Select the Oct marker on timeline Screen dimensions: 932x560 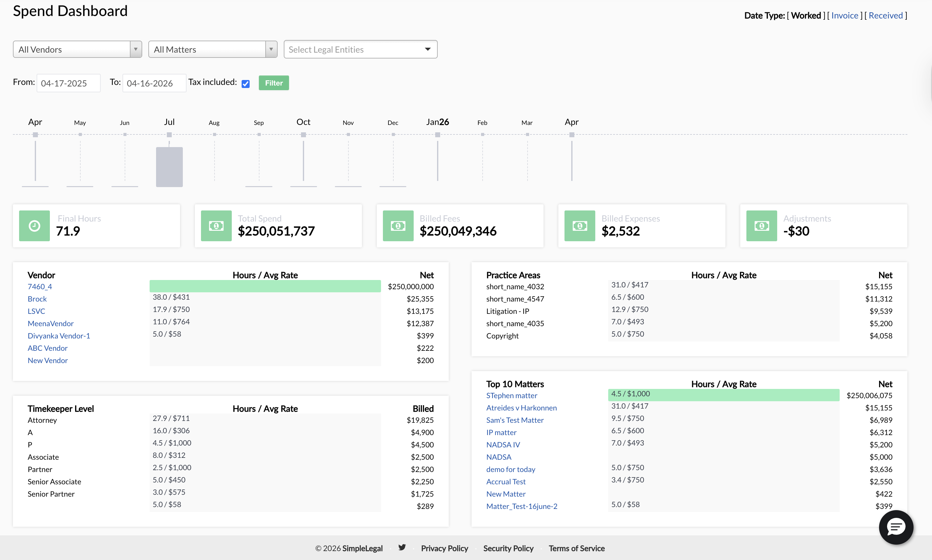(x=303, y=135)
